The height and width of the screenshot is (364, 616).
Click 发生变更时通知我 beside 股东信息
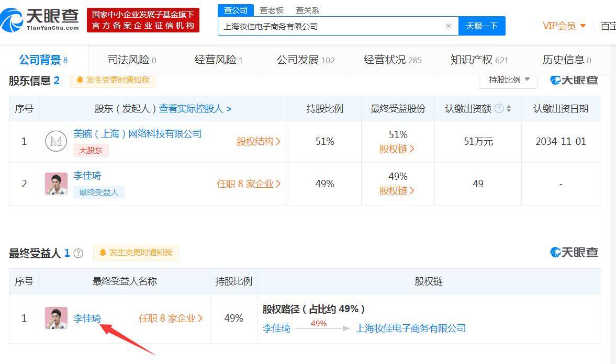point(113,80)
